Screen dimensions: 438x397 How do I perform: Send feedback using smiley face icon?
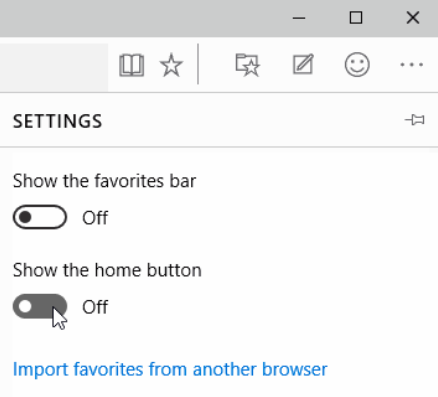[357, 64]
